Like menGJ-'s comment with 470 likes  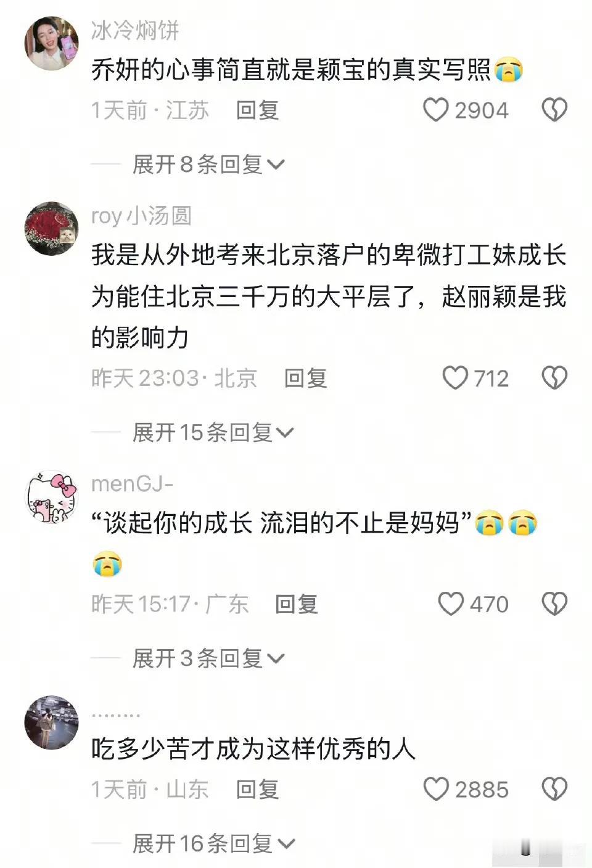pos(451,604)
